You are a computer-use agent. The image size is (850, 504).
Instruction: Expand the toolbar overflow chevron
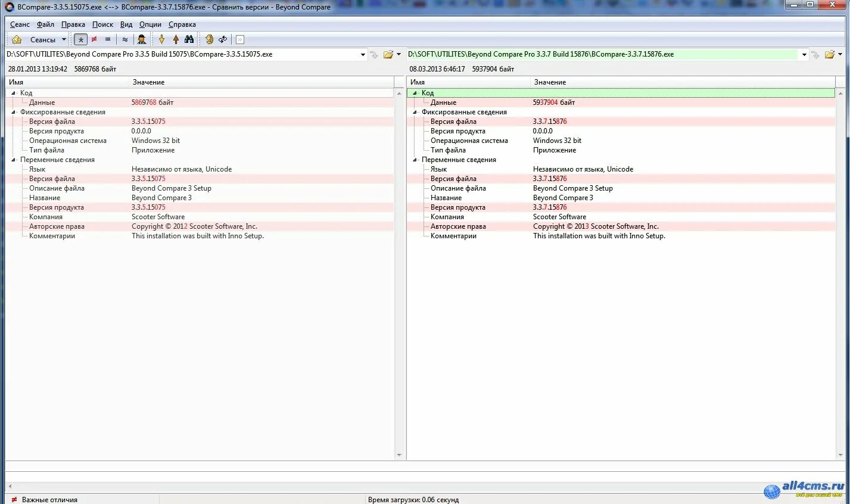(240, 40)
